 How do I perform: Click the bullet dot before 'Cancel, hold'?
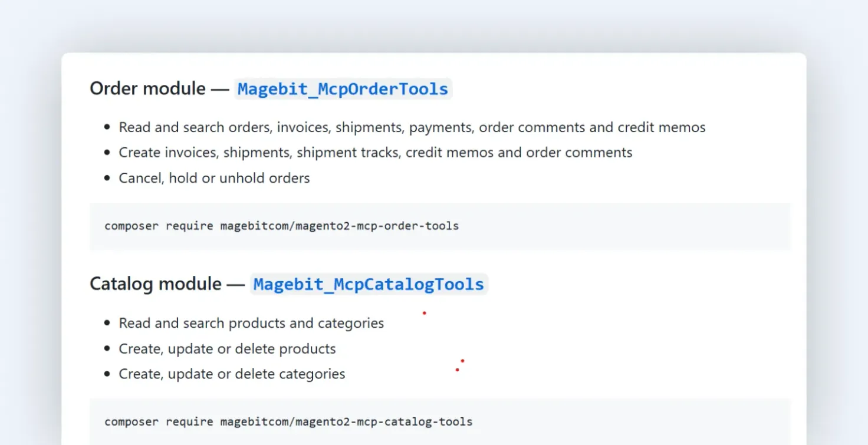(107, 178)
